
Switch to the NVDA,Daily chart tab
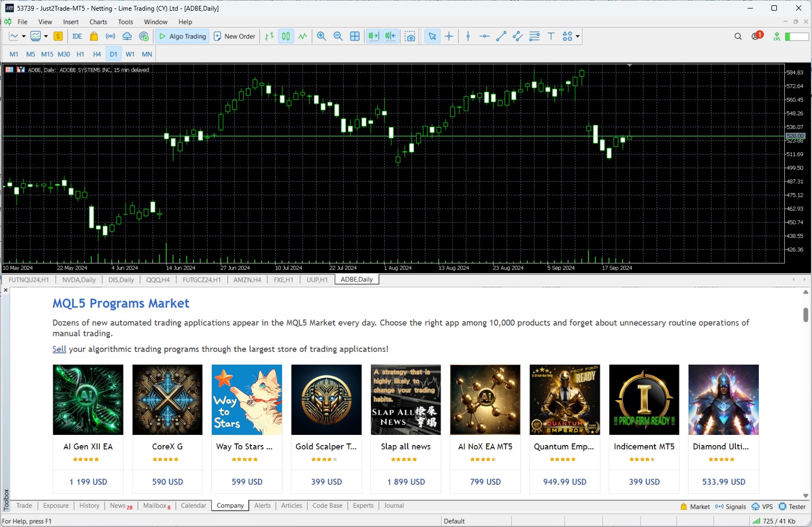pos(79,279)
